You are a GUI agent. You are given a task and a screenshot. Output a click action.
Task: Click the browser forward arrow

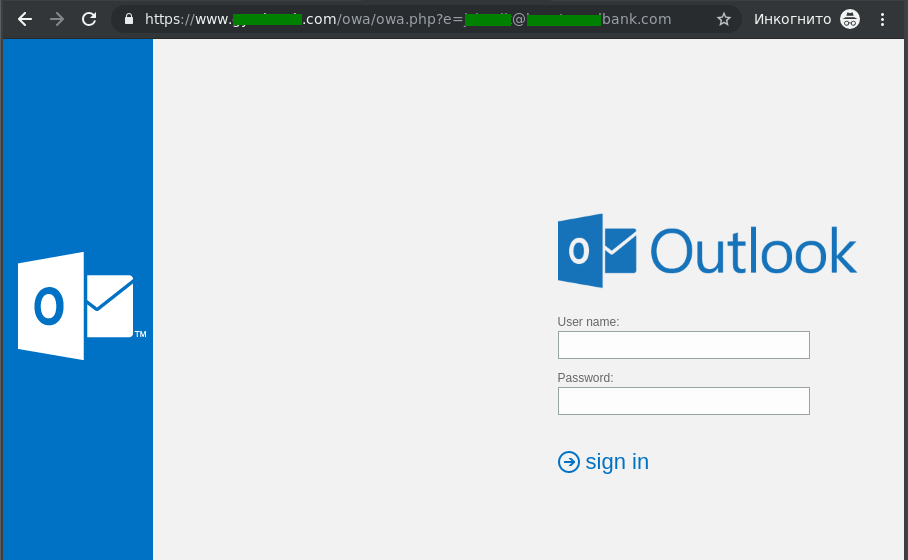tap(57, 19)
